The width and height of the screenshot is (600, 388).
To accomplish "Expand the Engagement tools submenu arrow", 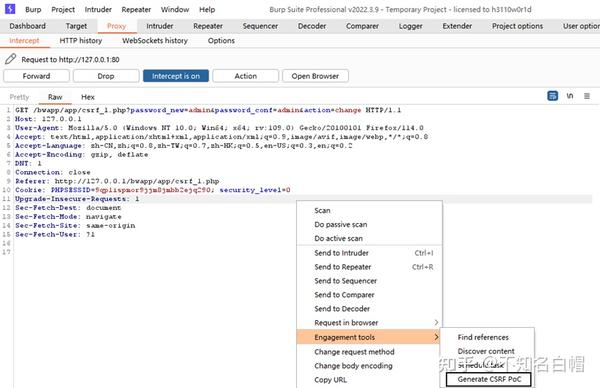I will coord(436,337).
